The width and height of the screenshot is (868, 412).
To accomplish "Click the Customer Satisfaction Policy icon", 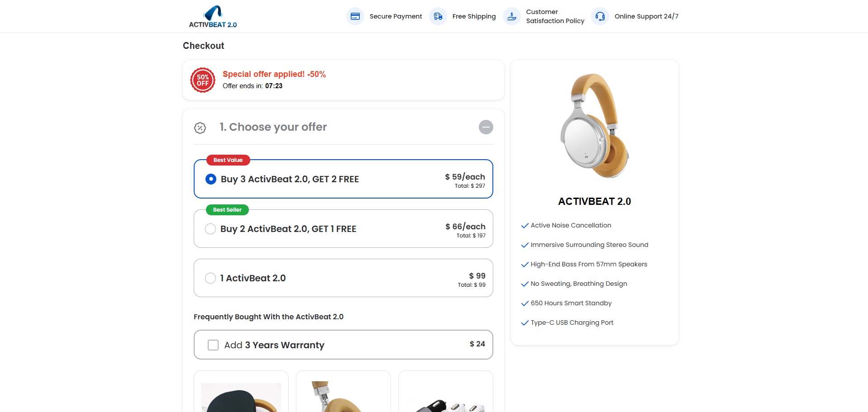I will (512, 17).
